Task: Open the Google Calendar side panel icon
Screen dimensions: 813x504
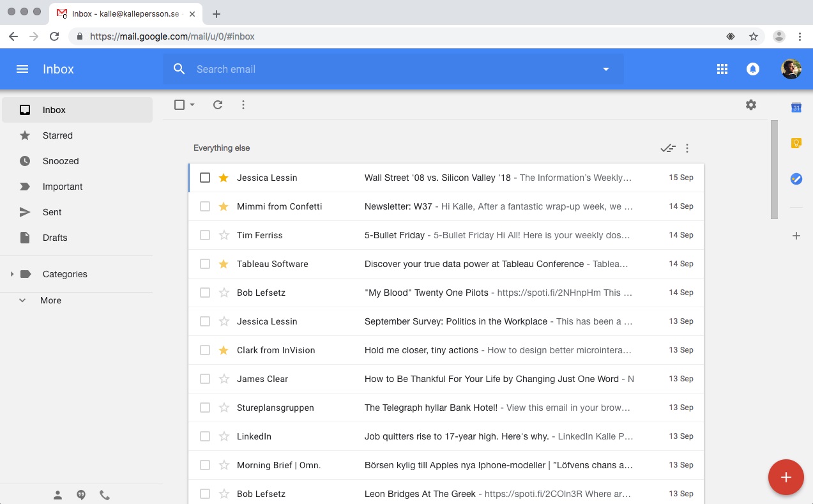Action: coord(796,107)
